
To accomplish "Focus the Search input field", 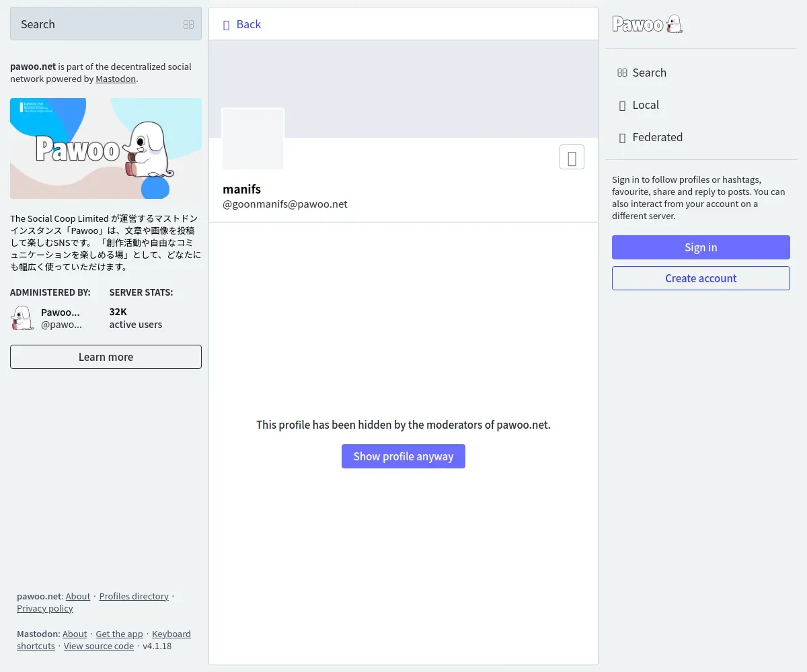I will (x=106, y=24).
